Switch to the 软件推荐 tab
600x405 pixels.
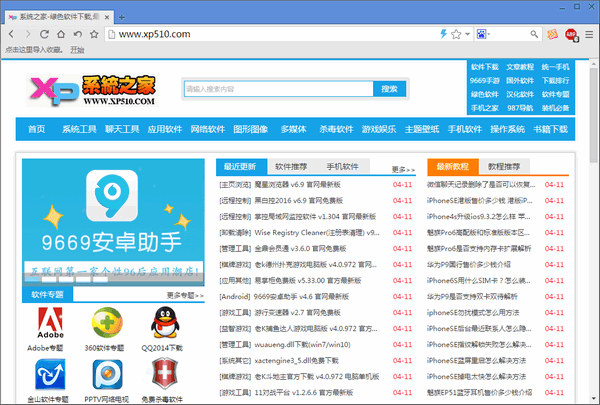(x=291, y=167)
